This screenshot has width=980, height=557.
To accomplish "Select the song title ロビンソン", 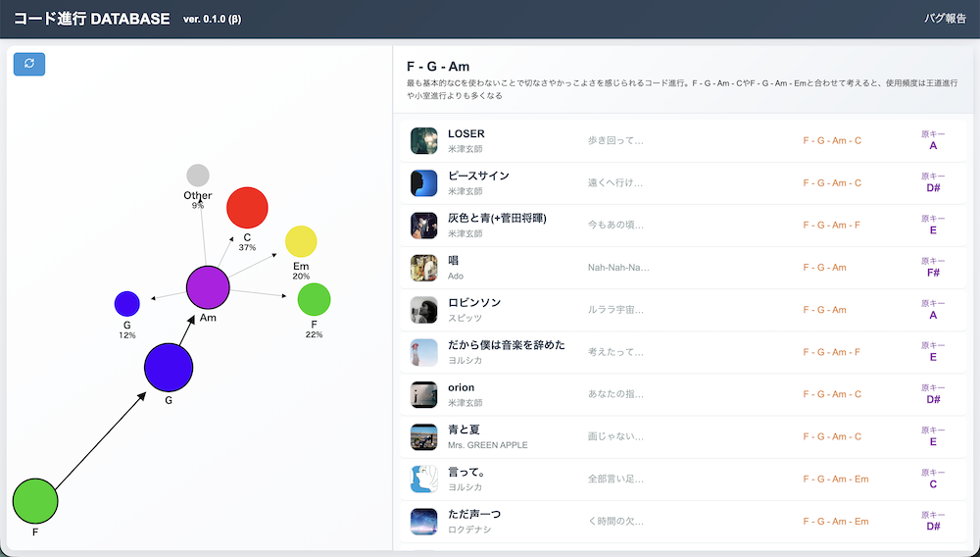I will (x=474, y=303).
